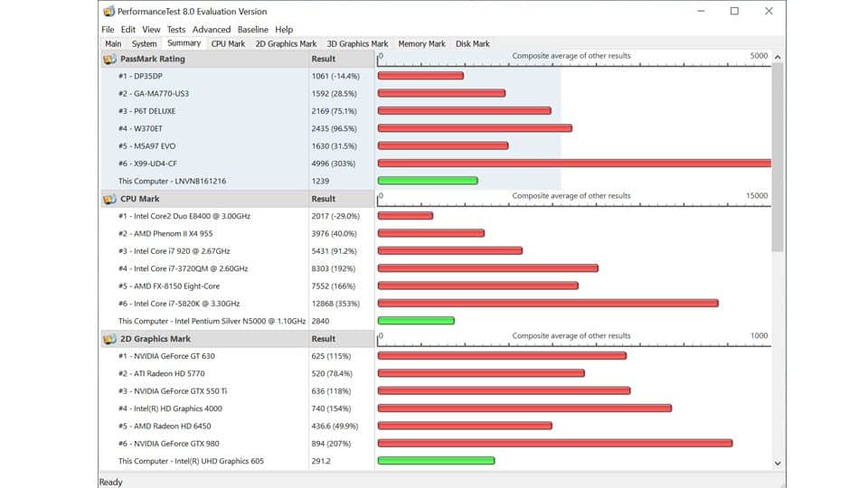
Task: Select the Summary tab
Action: click(184, 43)
